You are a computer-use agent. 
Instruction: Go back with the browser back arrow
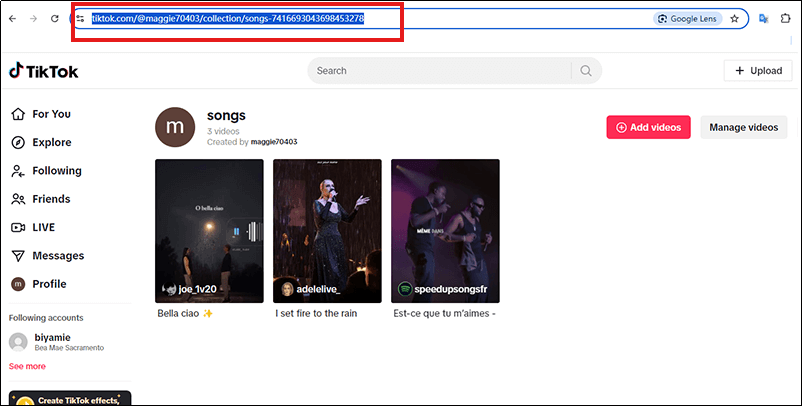(12, 19)
